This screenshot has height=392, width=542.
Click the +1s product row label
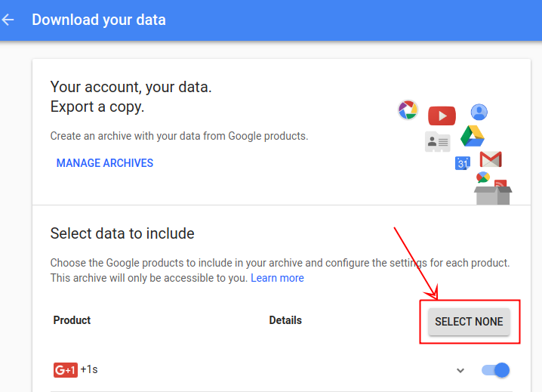coord(89,370)
